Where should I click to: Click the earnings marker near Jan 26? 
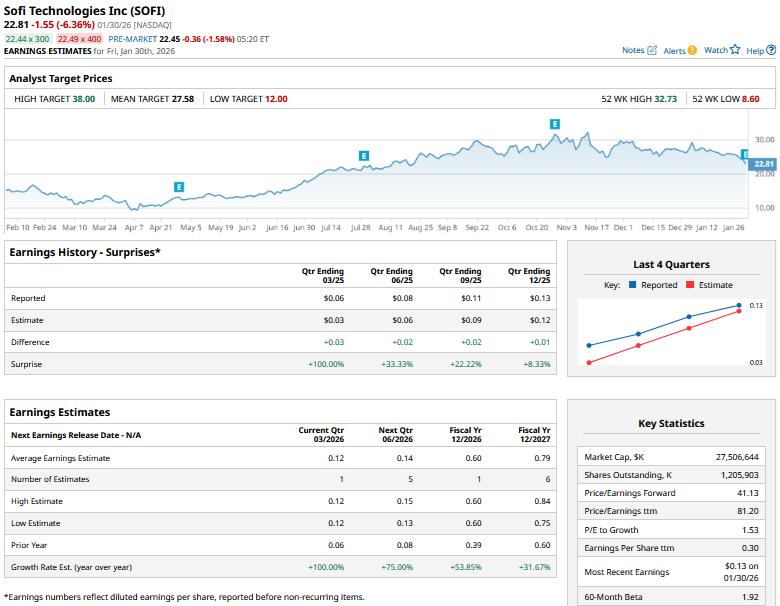744,154
